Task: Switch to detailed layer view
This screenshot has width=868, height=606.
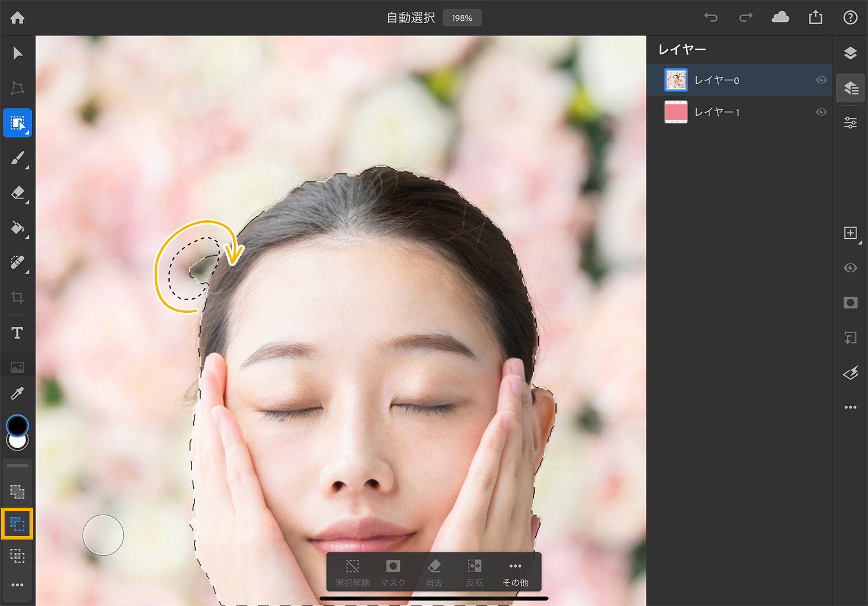Action: (850, 88)
